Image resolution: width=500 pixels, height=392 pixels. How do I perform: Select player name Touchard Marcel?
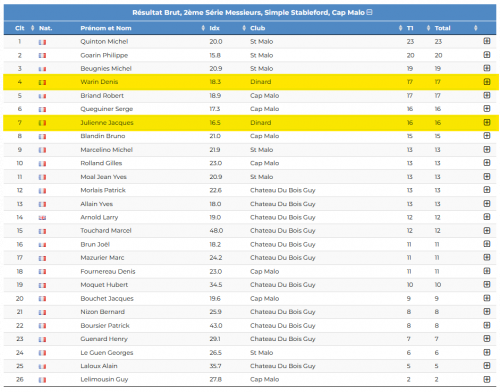[106, 230]
